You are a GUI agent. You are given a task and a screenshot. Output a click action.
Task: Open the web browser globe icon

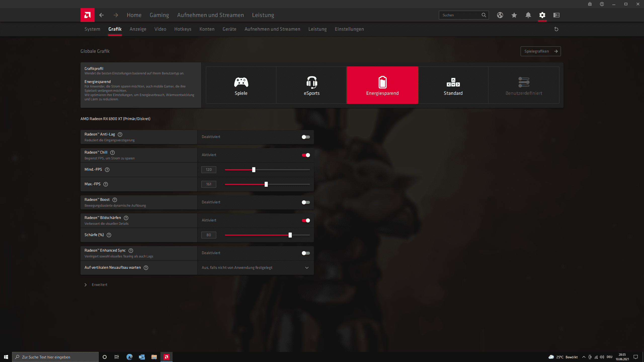pyautogui.click(x=500, y=15)
